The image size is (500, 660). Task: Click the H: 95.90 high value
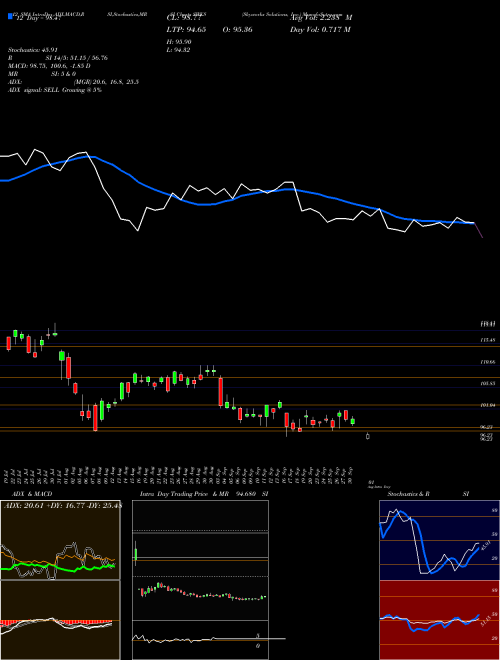click(179, 42)
